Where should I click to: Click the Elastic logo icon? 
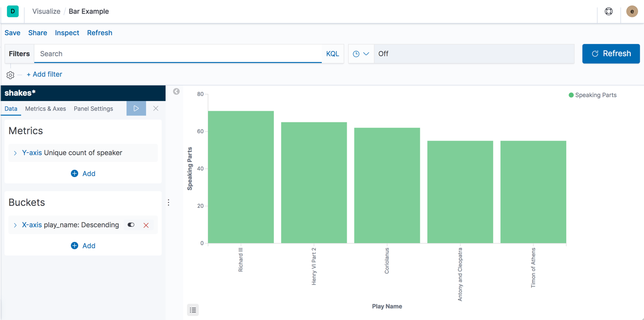click(12, 11)
